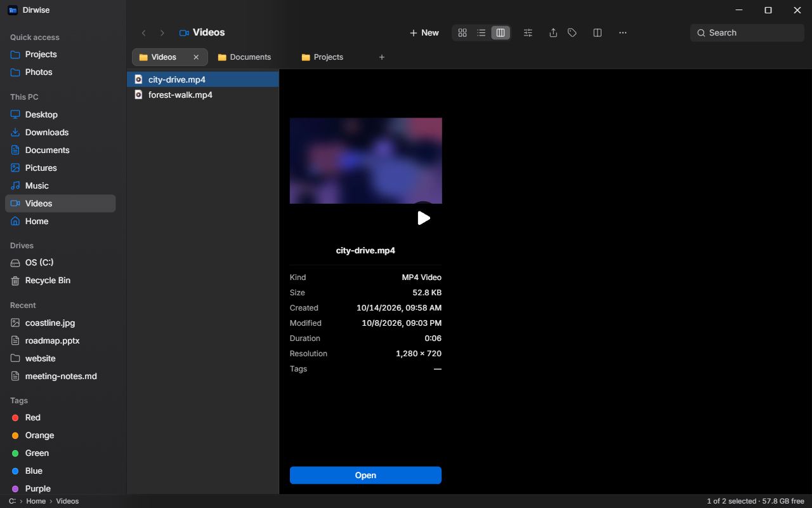Open the Recycle Bin
Screen dimensions: 812x508
[60, 280]
